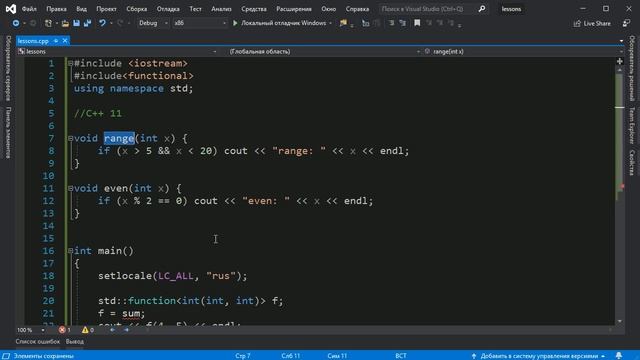640x360 pixels.
Task: Click the new project toolbar icon
Action: tap(48, 23)
